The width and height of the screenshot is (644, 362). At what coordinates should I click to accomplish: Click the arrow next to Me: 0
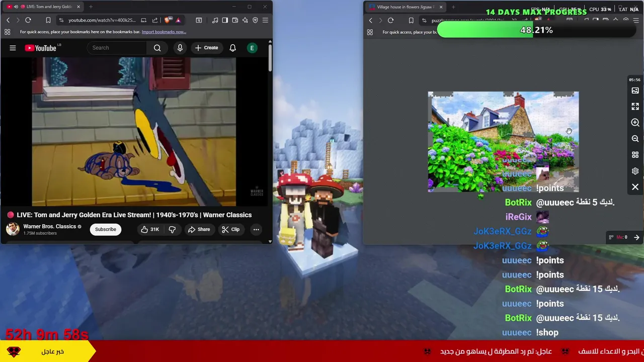click(x=636, y=237)
